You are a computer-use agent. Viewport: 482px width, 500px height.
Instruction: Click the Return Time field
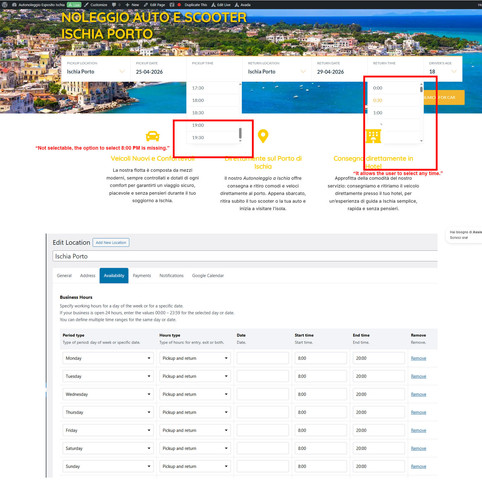point(396,69)
